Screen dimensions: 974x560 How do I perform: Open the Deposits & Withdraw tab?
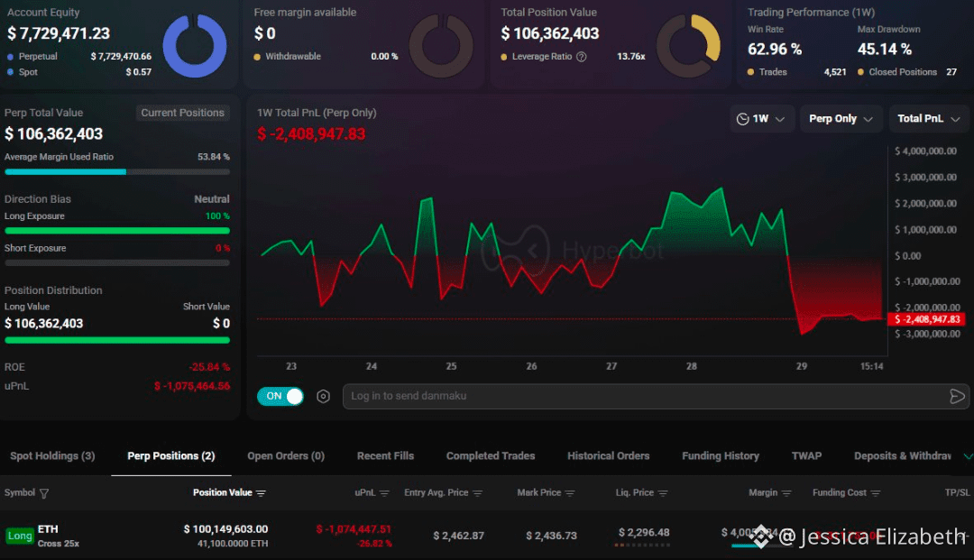point(903,455)
